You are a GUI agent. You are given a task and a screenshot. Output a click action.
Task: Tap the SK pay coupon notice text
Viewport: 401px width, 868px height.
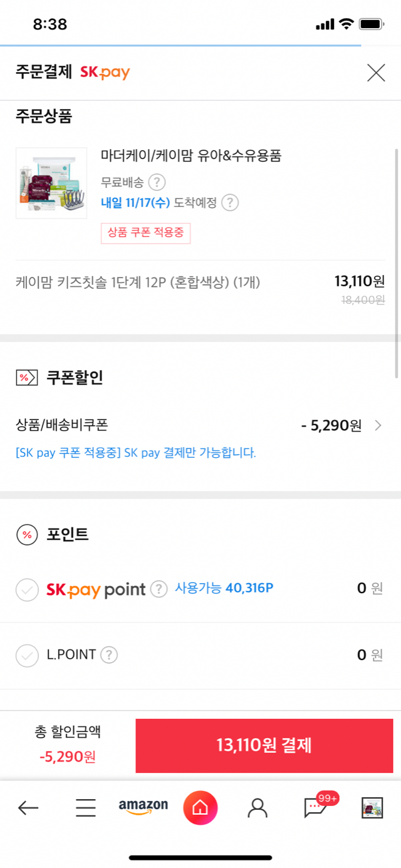click(x=136, y=453)
